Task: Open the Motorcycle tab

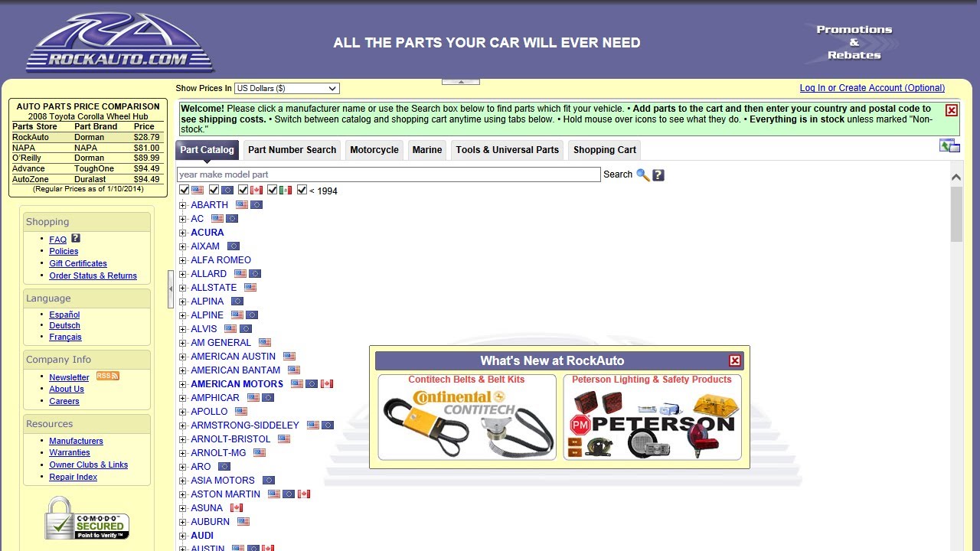Action: [374, 150]
